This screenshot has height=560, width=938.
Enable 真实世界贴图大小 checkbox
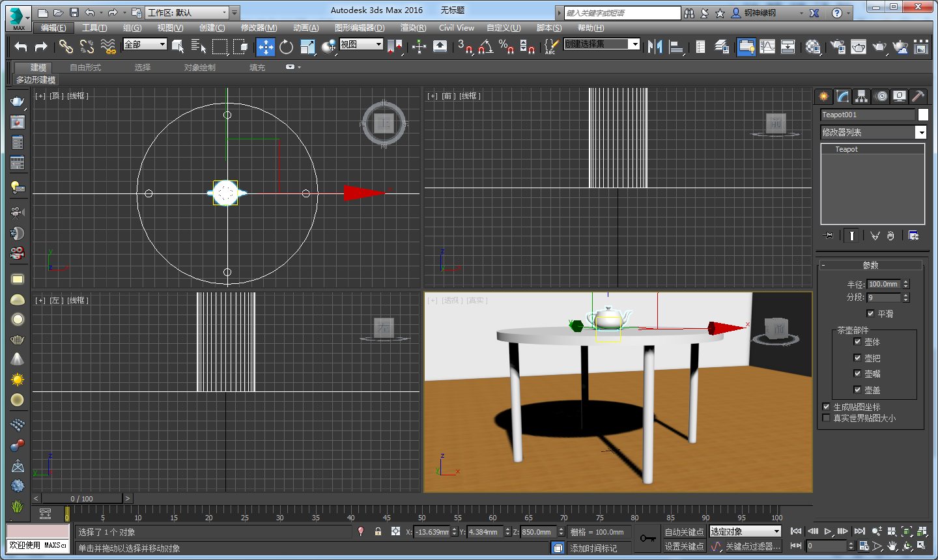(x=826, y=417)
